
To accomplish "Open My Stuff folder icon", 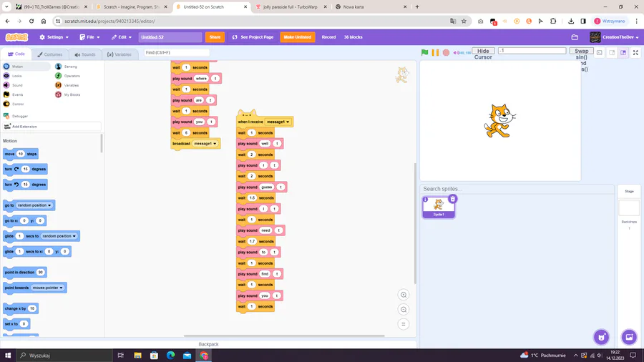I will (575, 37).
